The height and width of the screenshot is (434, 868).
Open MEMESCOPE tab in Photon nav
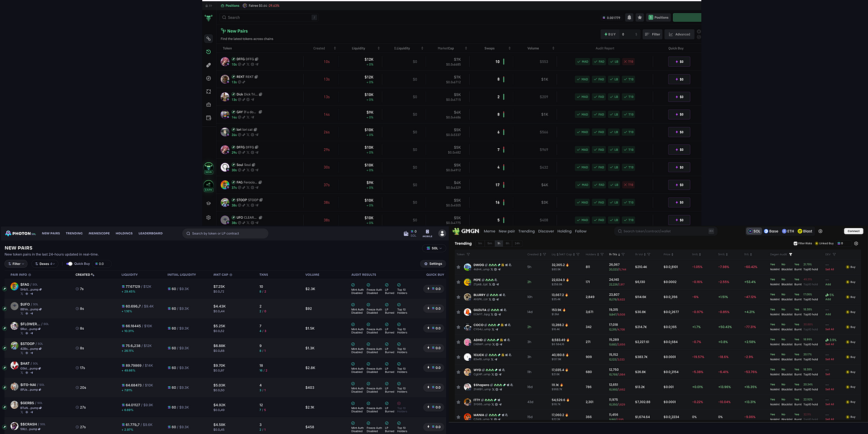click(99, 233)
